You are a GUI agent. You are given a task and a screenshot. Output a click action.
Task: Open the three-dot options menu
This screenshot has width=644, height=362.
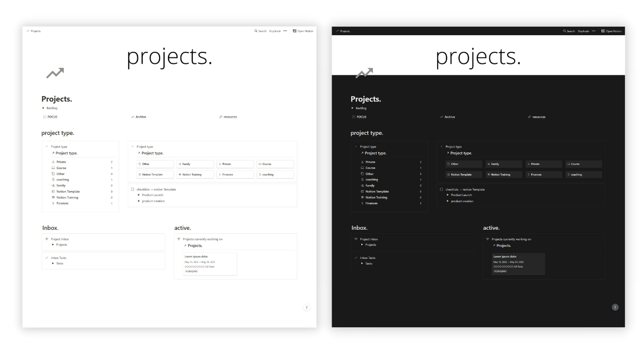[285, 31]
